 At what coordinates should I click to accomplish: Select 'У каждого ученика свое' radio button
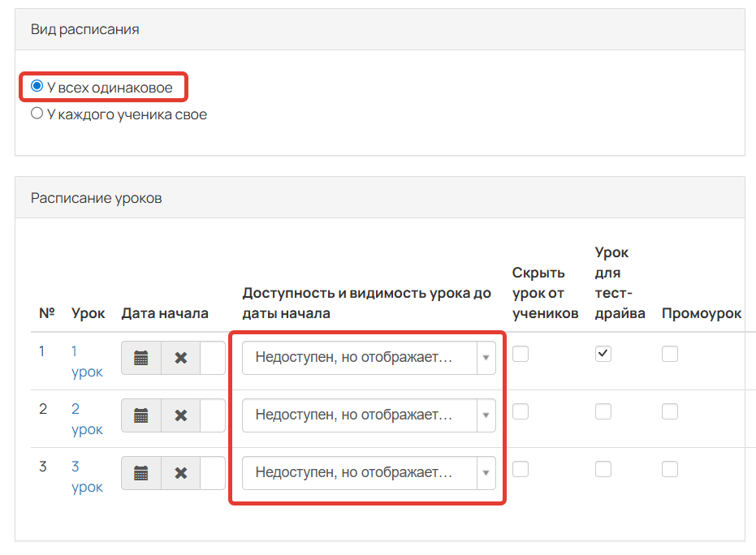tap(37, 114)
